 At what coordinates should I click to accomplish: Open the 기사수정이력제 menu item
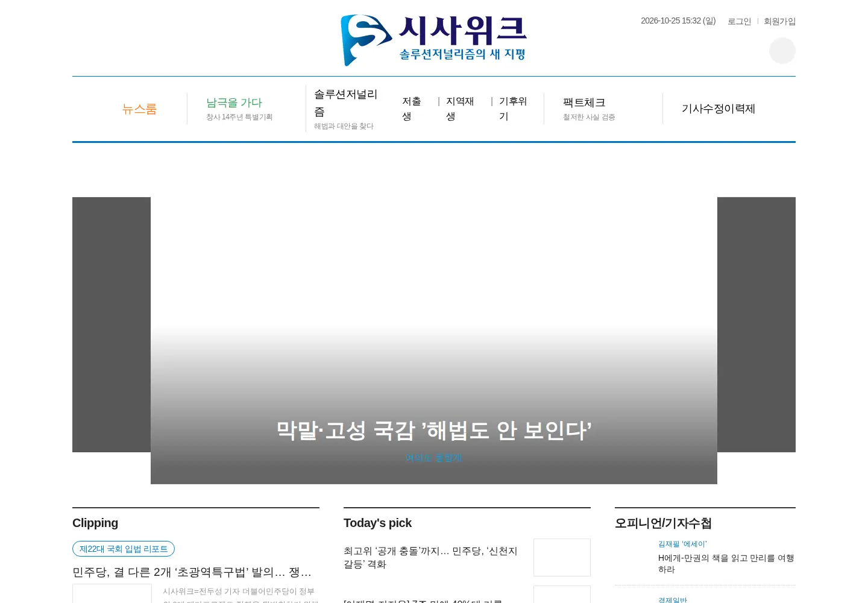pyautogui.click(x=719, y=109)
